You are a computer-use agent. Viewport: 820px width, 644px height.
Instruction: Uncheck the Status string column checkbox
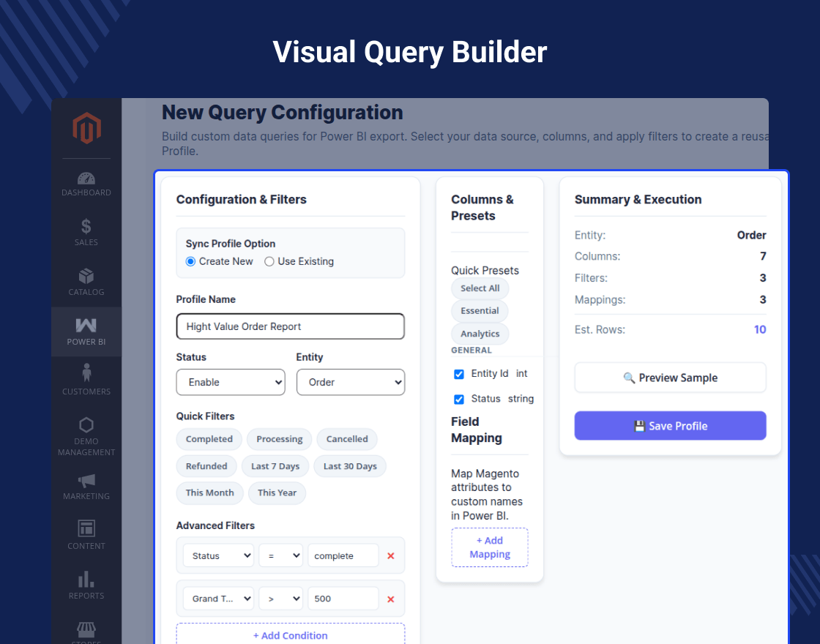(458, 400)
